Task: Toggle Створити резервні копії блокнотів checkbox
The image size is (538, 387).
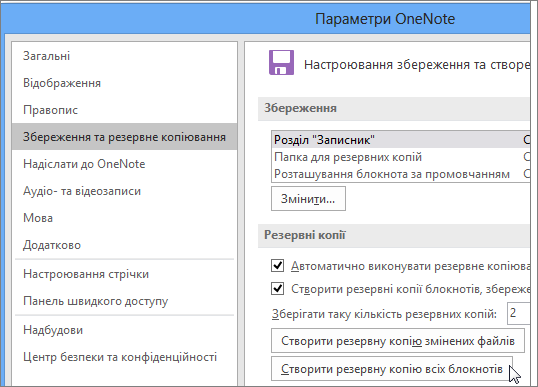Action: (277, 289)
